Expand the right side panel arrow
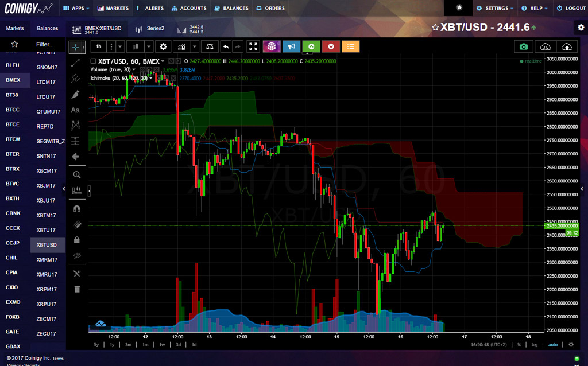588x366 pixels. coord(582,189)
